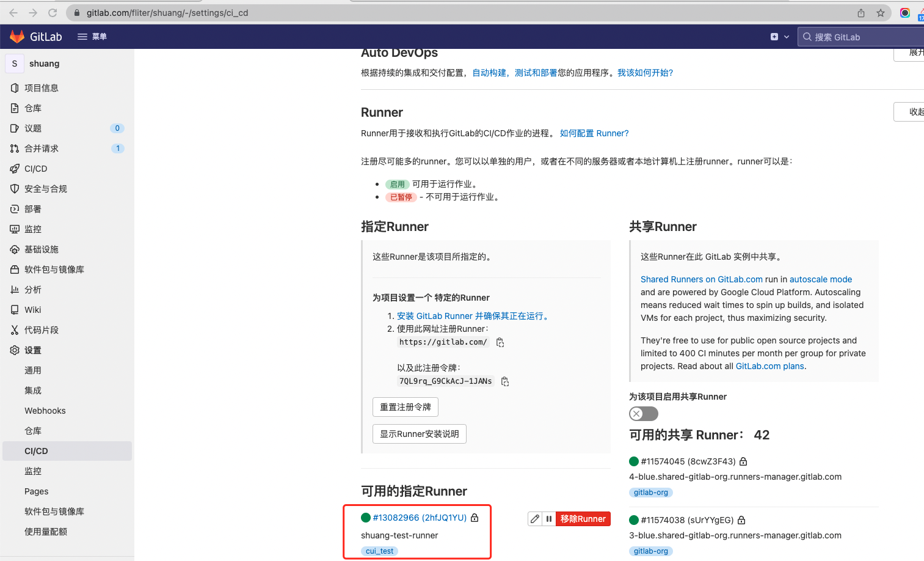Pause the shuang-test-runner
The height and width of the screenshot is (561, 924).
coord(549,519)
